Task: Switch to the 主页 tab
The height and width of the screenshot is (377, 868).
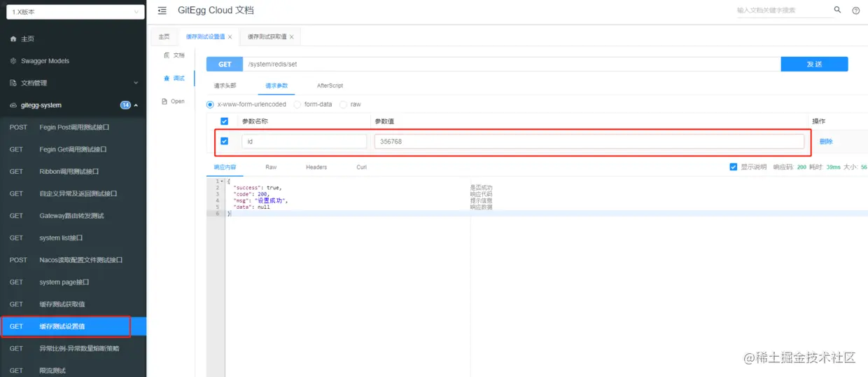Action: [164, 37]
